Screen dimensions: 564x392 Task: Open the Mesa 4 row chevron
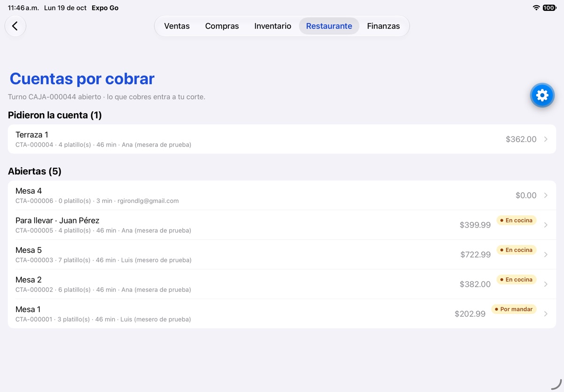tap(546, 195)
